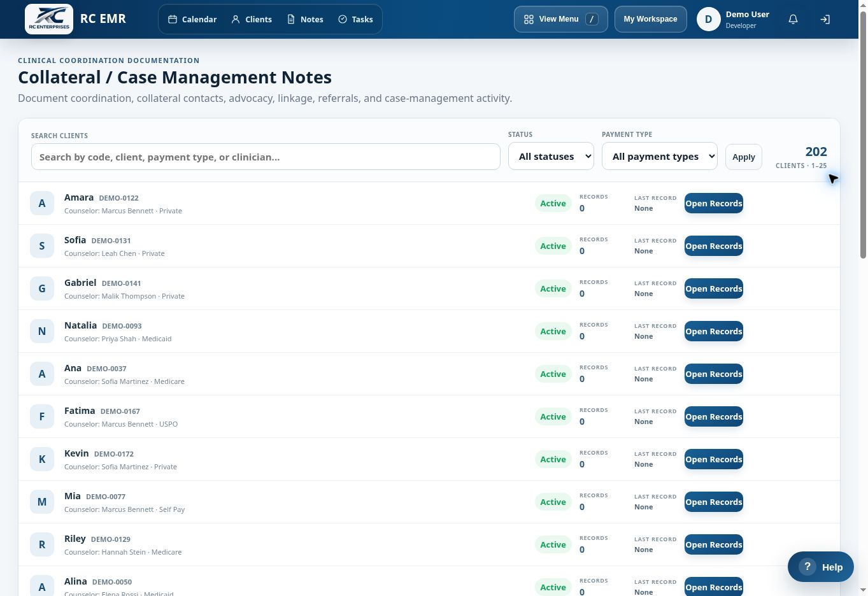Click the Fatima avatar letter tile
This screenshot has height=596, width=868.
click(42, 416)
